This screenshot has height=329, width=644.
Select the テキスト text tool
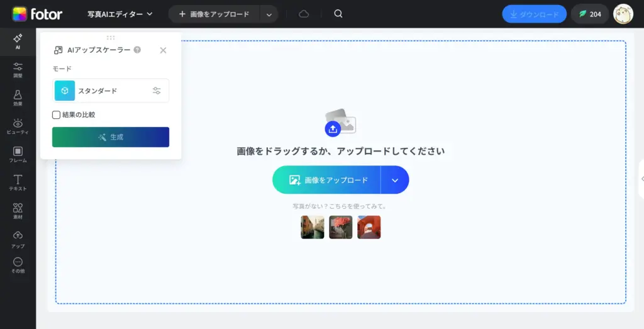click(x=18, y=183)
